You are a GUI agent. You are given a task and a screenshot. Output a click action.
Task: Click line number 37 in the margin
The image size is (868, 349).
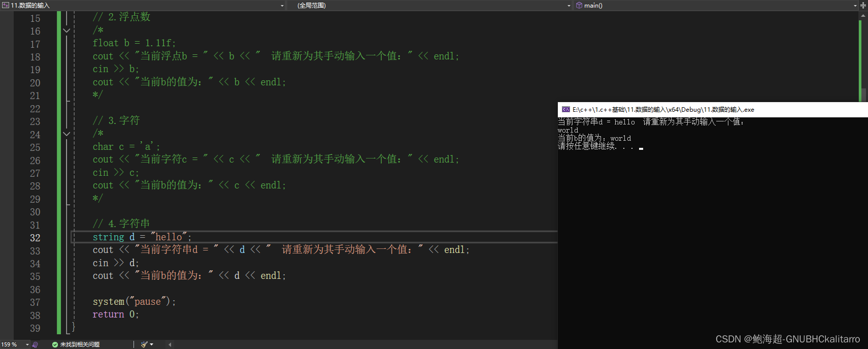(x=35, y=302)
